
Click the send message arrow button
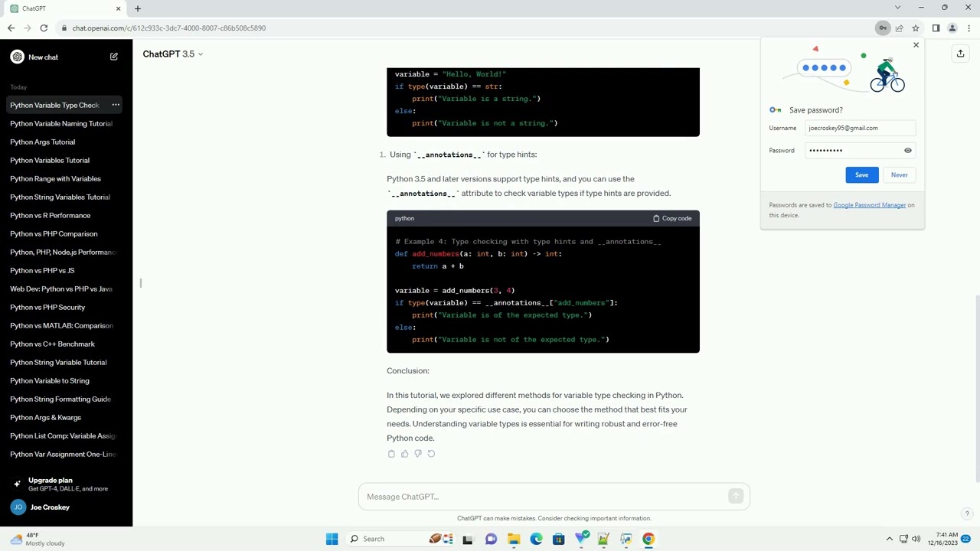736,497
